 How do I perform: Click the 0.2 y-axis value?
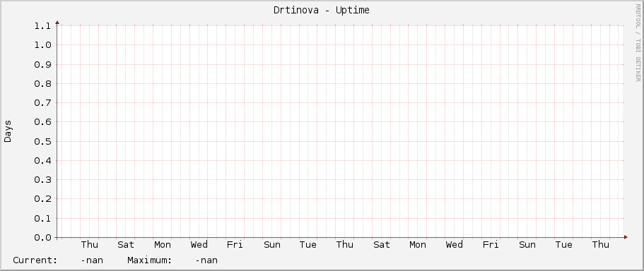(x=42, y=199)
